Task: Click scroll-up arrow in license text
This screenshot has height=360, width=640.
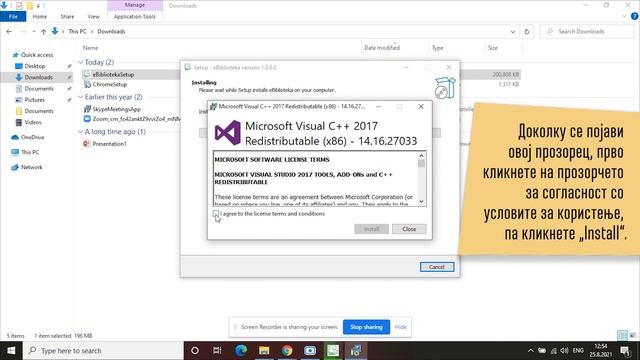Action: coord(421,156)
